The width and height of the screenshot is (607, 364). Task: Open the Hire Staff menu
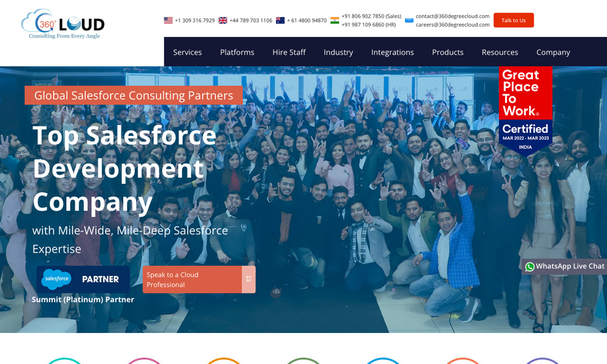[x=289, y=52]
